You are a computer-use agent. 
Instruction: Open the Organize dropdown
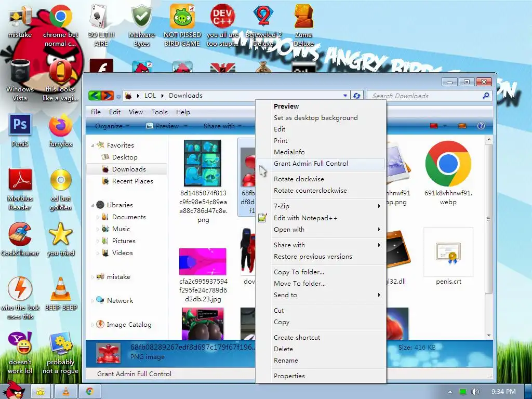point(112,126)
